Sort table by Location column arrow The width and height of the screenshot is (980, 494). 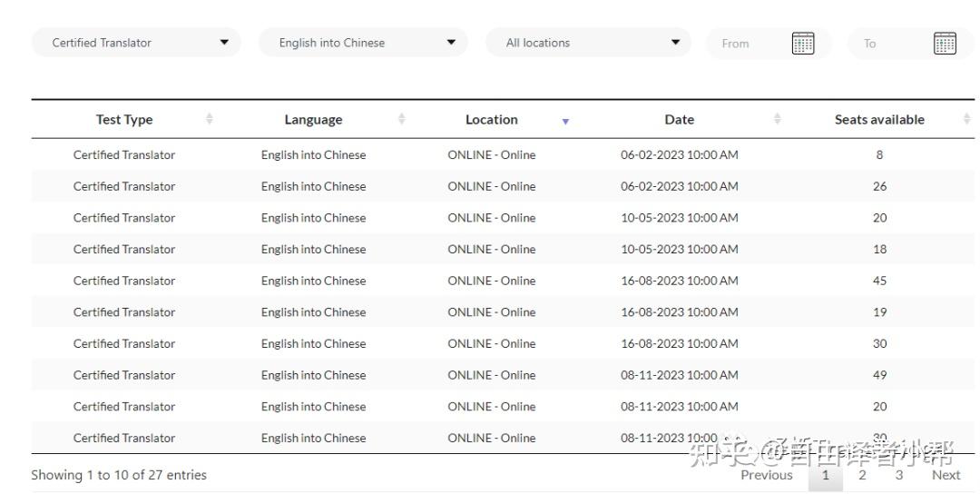coord(565,121)
